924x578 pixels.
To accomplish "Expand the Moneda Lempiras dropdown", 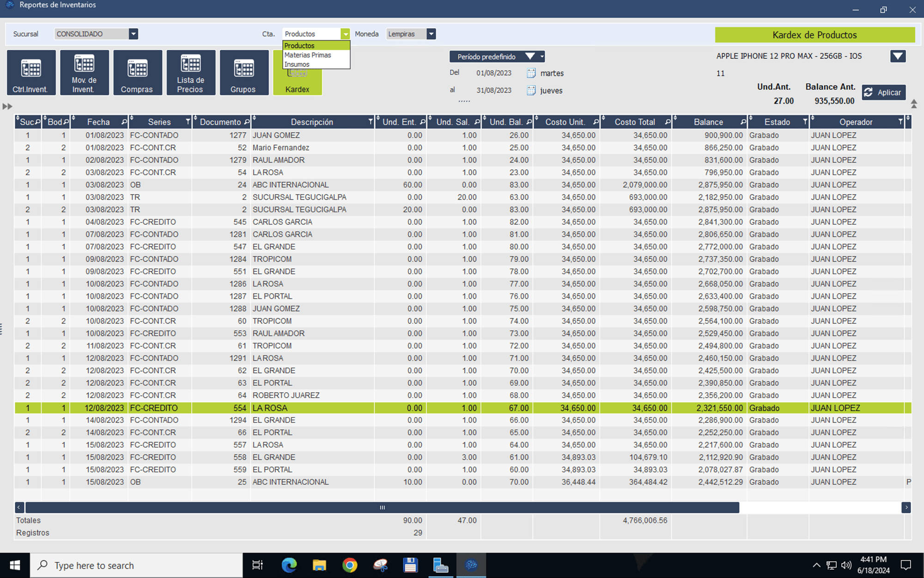I will pos(431,34).
